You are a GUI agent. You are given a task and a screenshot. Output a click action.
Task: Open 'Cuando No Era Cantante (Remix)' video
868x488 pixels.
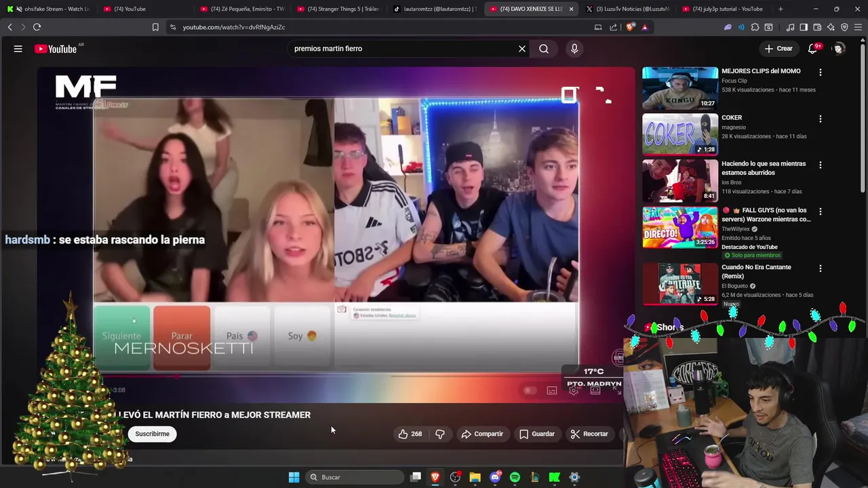[756, 272]
